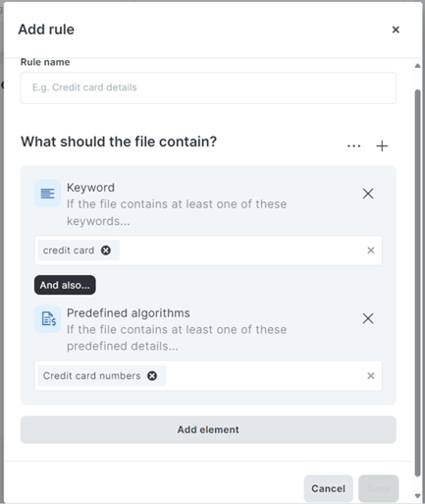Screen dimensions: 425x504
Task: Remove the Keyword element
Action: point(368,194)
